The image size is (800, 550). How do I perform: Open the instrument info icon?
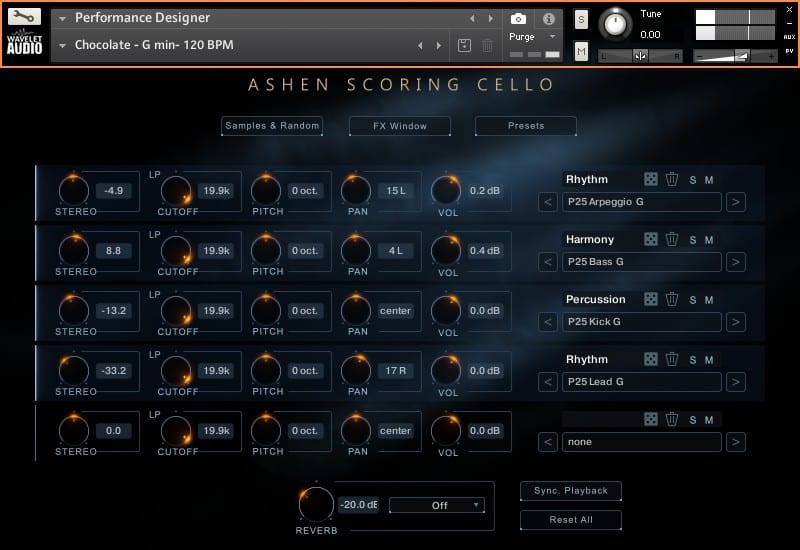tap(548, 19)
